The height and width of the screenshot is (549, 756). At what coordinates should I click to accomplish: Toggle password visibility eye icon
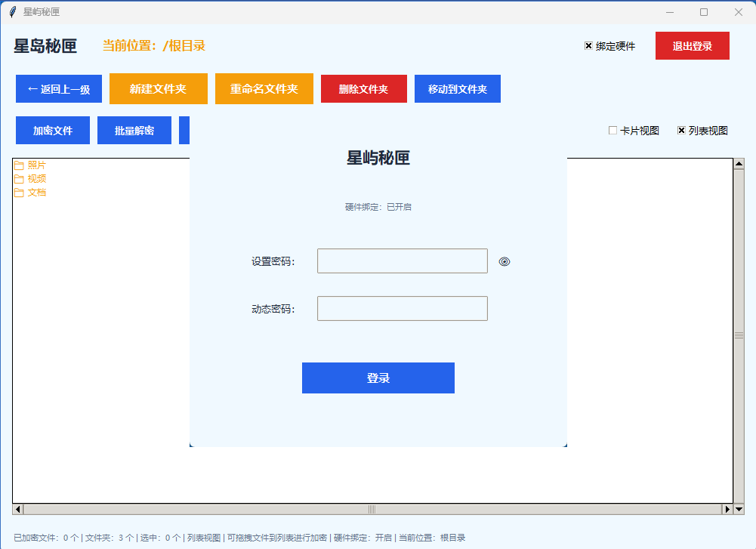click(505, 262)
